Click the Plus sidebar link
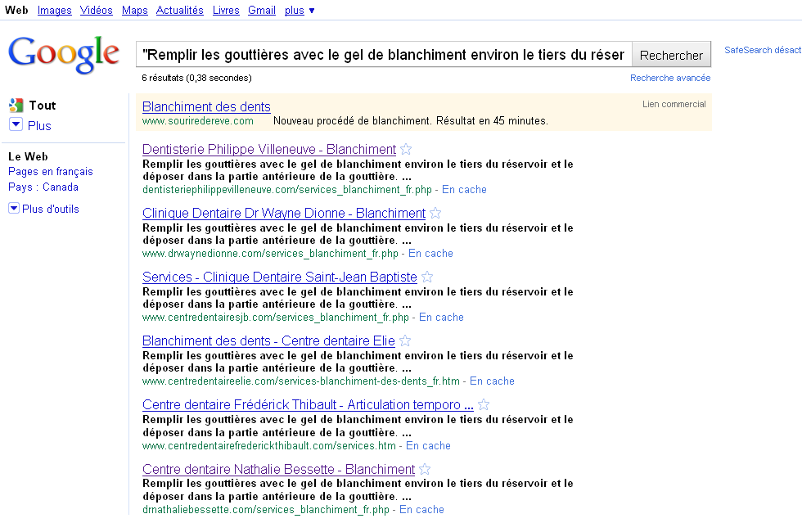 39,126
